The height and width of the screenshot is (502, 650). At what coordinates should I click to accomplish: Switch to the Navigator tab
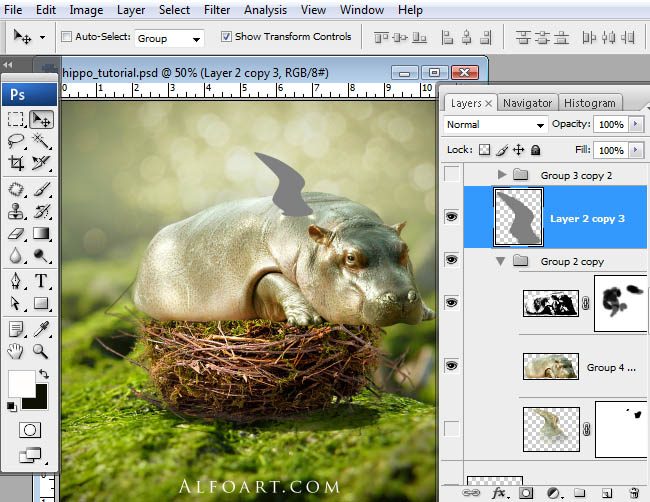[x=527, y=103]
